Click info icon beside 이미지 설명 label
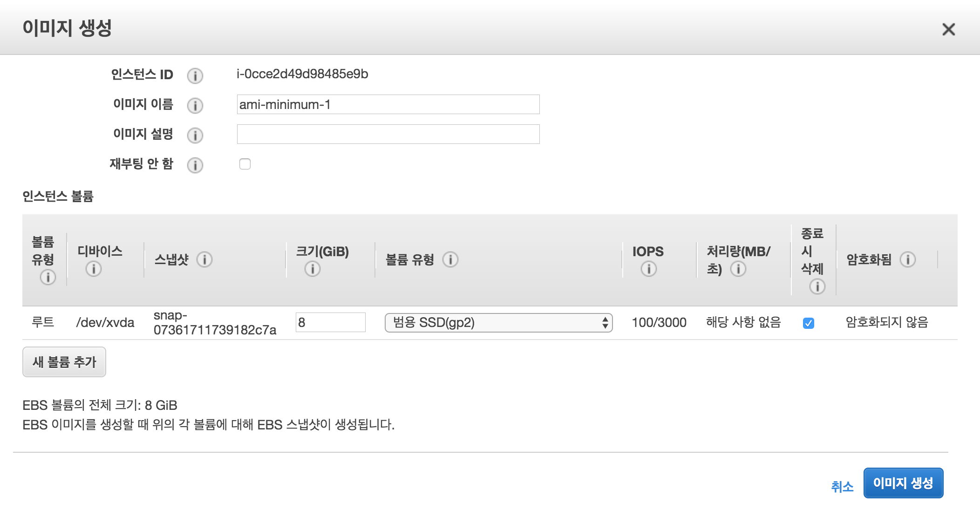 pyautogui.click(x=195, y=135)
